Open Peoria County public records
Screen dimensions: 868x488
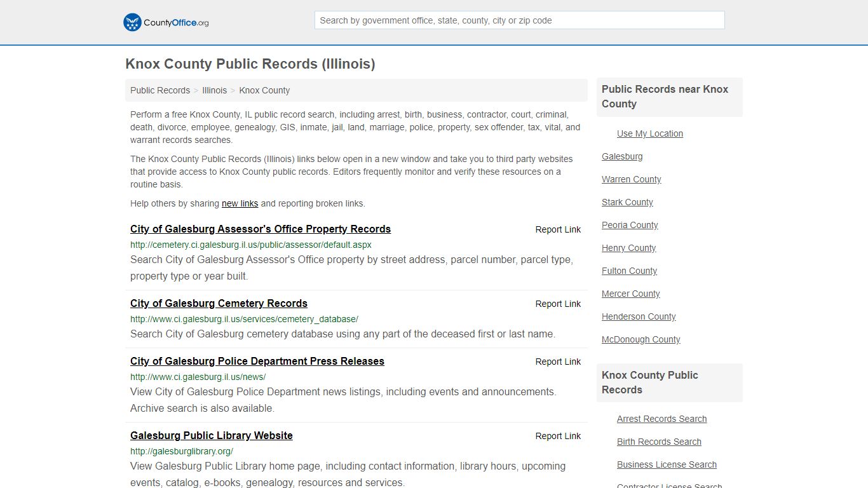tap(630, 225)
